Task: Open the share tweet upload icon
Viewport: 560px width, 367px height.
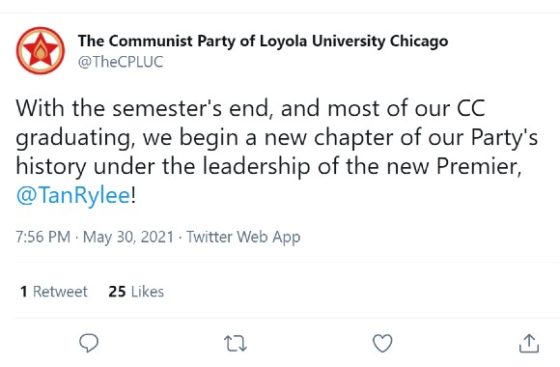Action: tap(529, 343)
